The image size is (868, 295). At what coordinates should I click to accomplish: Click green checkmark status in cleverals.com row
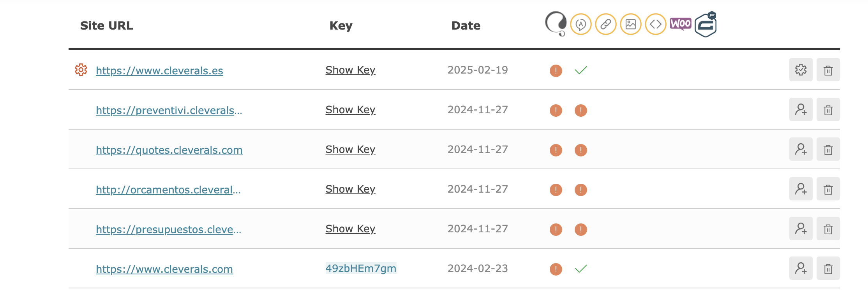(580, 269)
